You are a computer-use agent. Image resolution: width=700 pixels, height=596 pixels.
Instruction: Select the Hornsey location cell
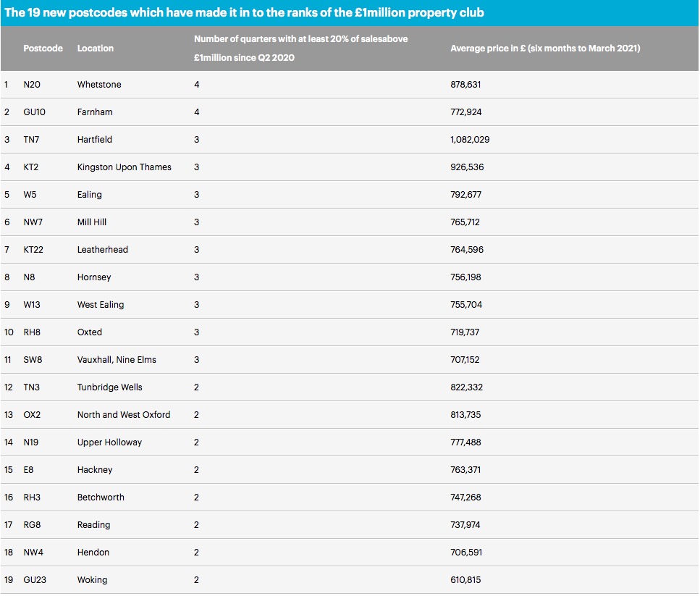click(94, 277)
